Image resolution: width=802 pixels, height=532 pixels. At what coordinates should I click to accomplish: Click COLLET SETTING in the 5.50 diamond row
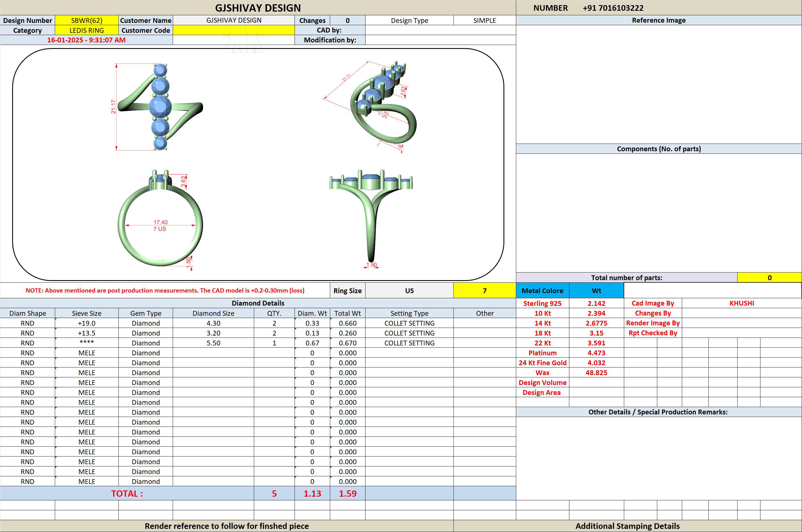(409, 343)
